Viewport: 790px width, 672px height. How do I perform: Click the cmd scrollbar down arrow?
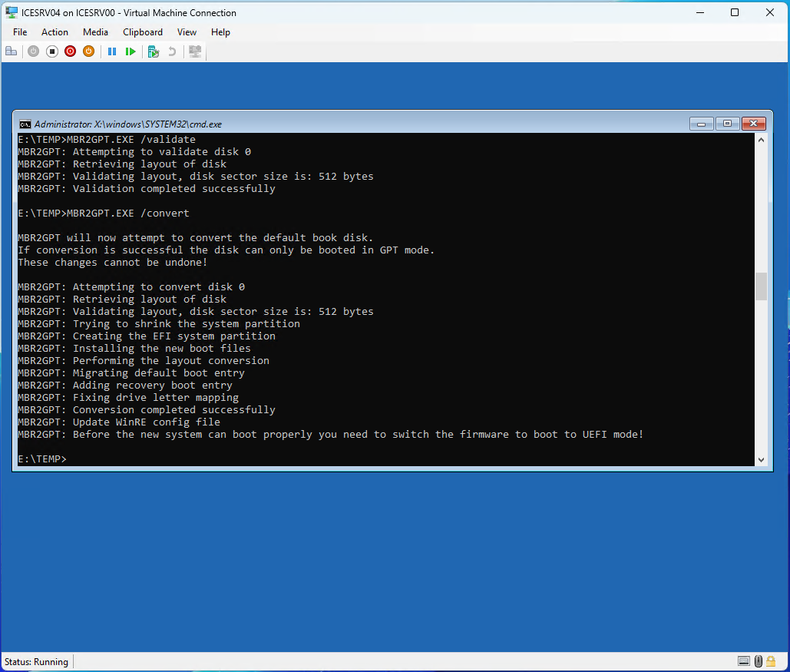coord(762,460)
